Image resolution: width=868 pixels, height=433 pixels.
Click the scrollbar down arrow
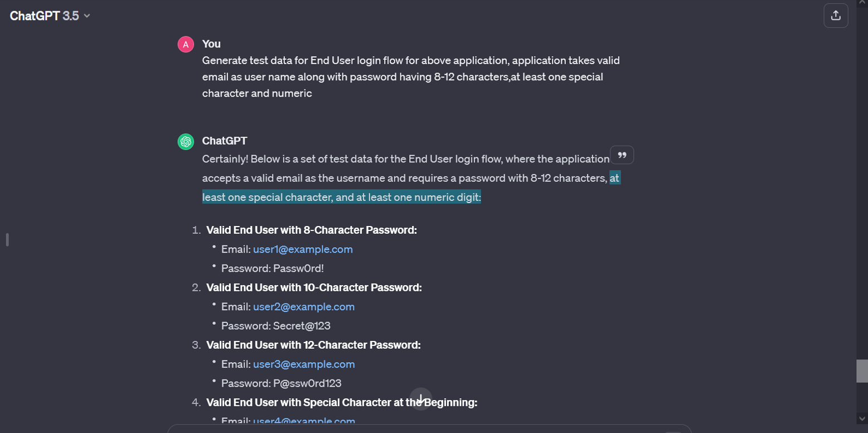862,418
